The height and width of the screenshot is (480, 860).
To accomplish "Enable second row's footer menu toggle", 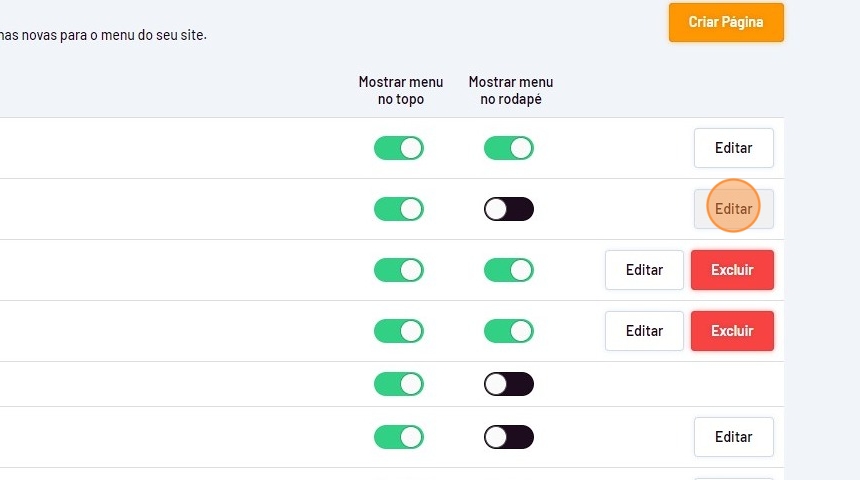I will pos(509,209).
